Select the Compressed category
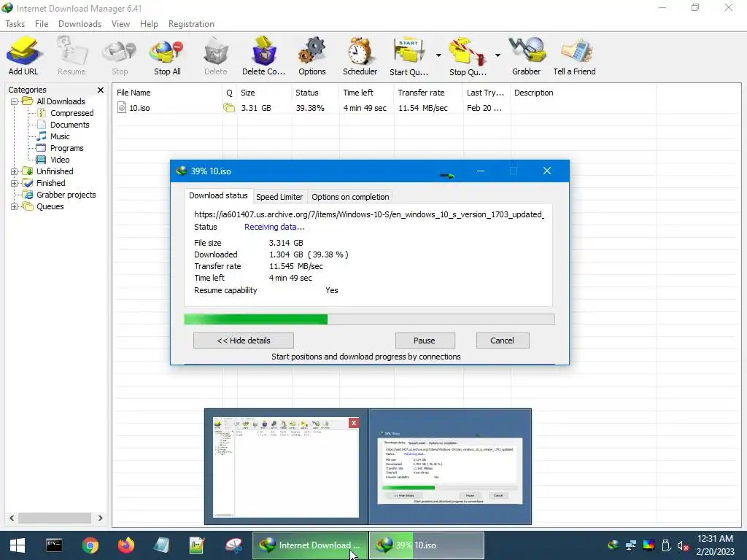Screen dimensions: 747x560 72,113
